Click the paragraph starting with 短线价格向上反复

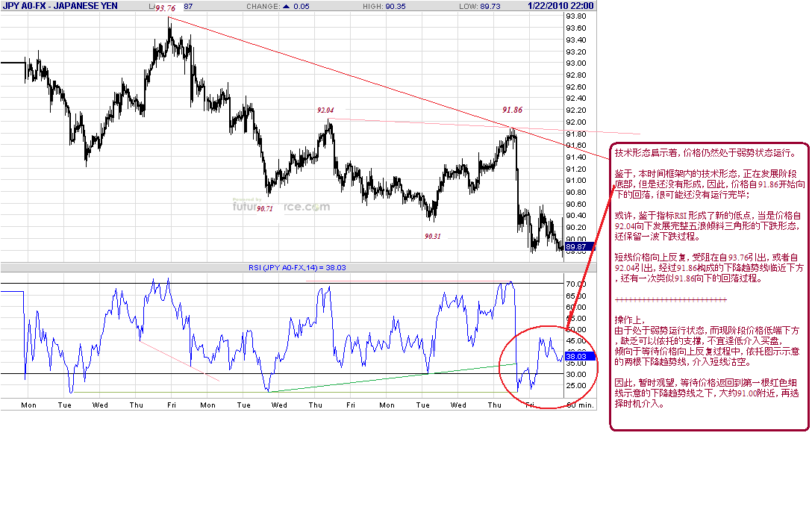tap(709, 268)
